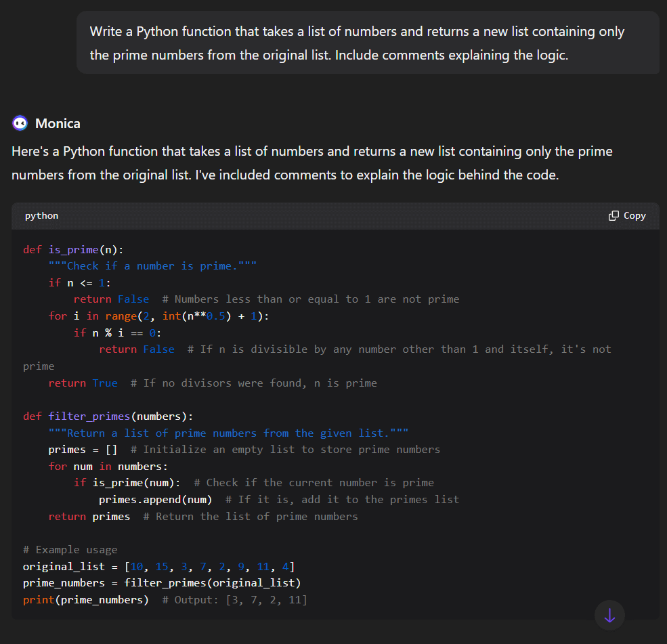Image resolution: width=667 pixels, height=644 pixels.
Task: Click the Monica avatar icon
Action: click(20, 123)
